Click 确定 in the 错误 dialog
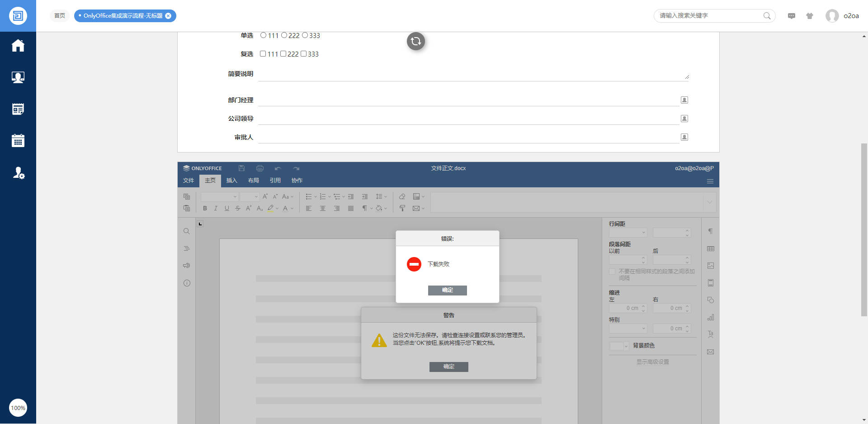The image size is (868, 424). (448, 290)
